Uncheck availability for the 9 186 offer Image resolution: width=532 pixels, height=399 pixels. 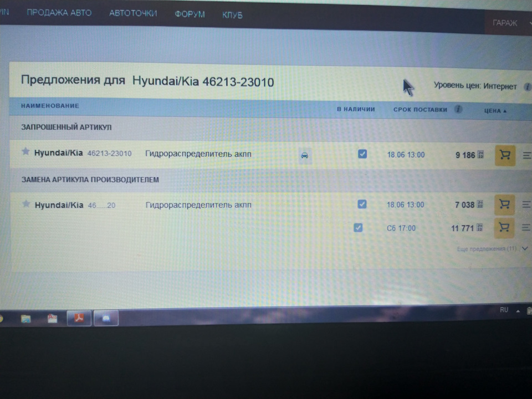[x=362, y=154]
